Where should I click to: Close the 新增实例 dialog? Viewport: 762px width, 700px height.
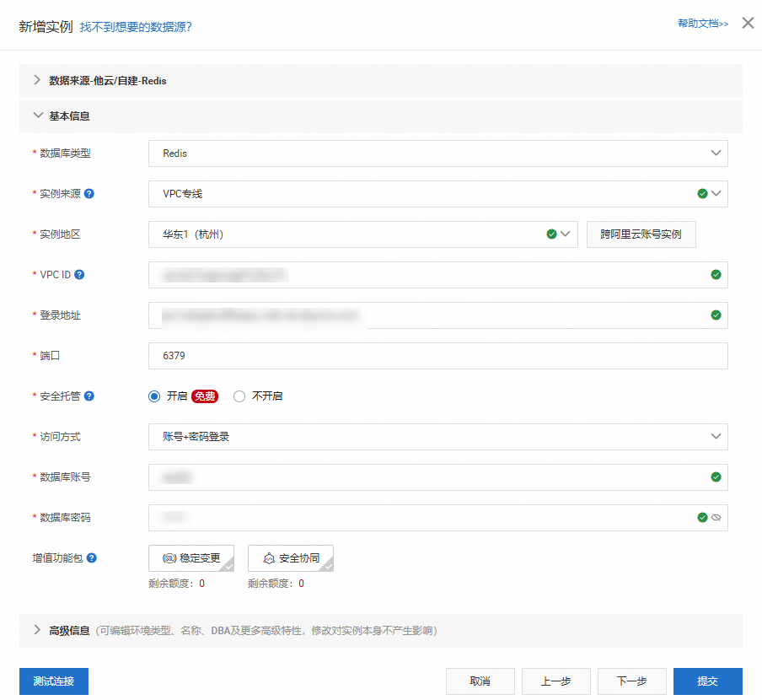tap(748, 23)
